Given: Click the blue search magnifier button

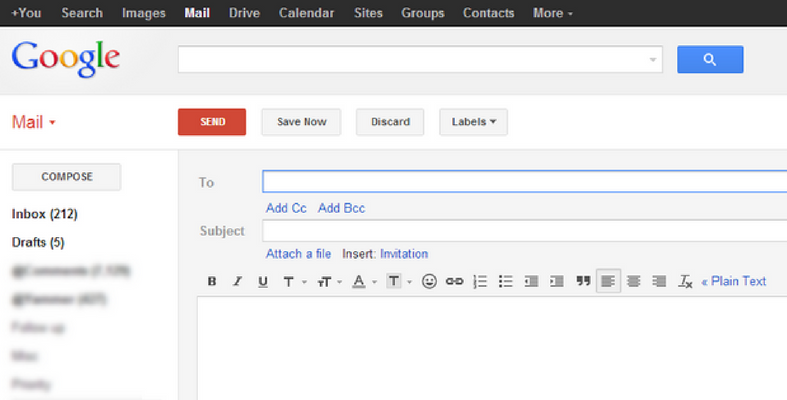Looking at the screenshot, I should pyautogui.click(x=710, y=59).
